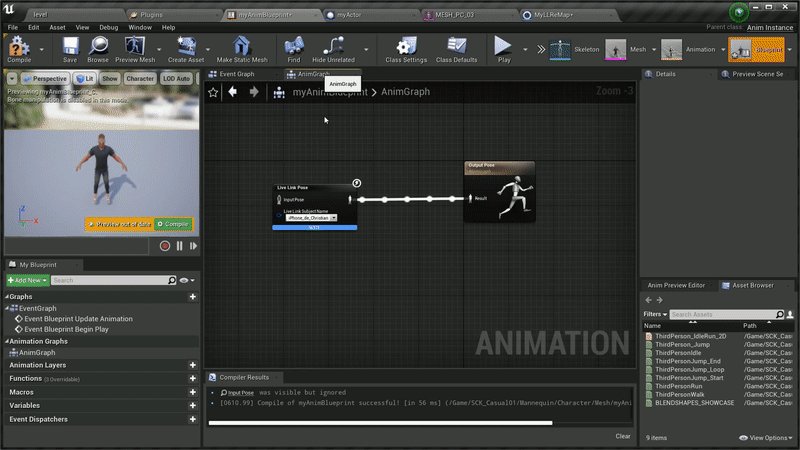Favorite this graph with the star icon

point(213,92)
